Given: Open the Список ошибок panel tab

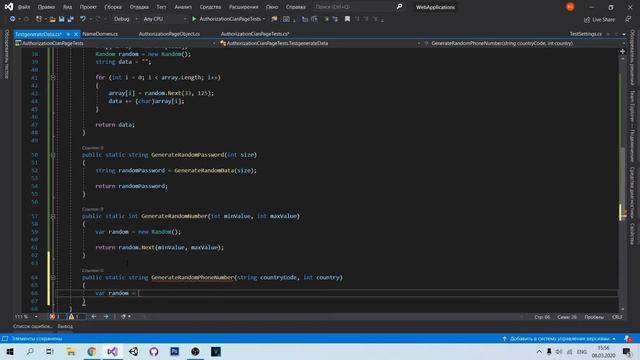Looking at the screenshot, I should pos(33,326).
